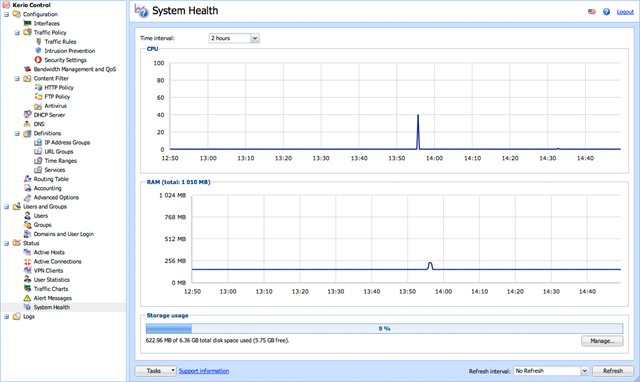Open the Antivirus icon under Content Filter
This screenshot has height=382, width=640.
[x=38, y=106]
